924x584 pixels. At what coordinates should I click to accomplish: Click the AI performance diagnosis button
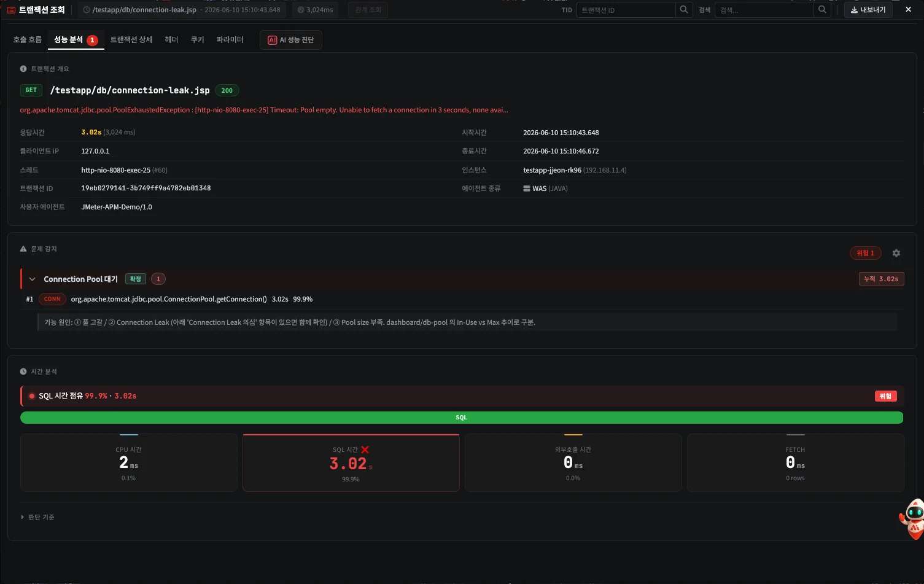pyautogui.click(x=291, y=40)
